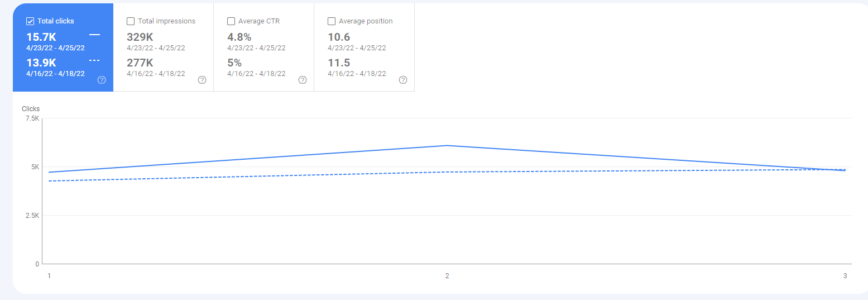This screenshot has width=868, height=300.
Task: Enable the Average CTR checkbox
Action: point(231,21)
